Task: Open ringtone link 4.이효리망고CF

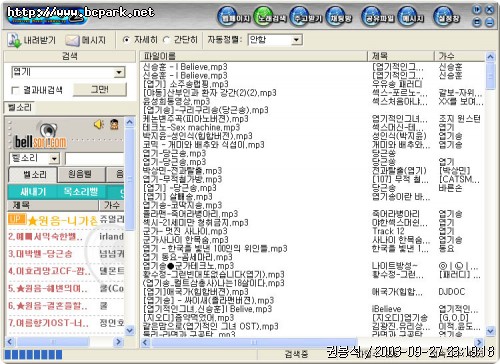Action: 49,271
